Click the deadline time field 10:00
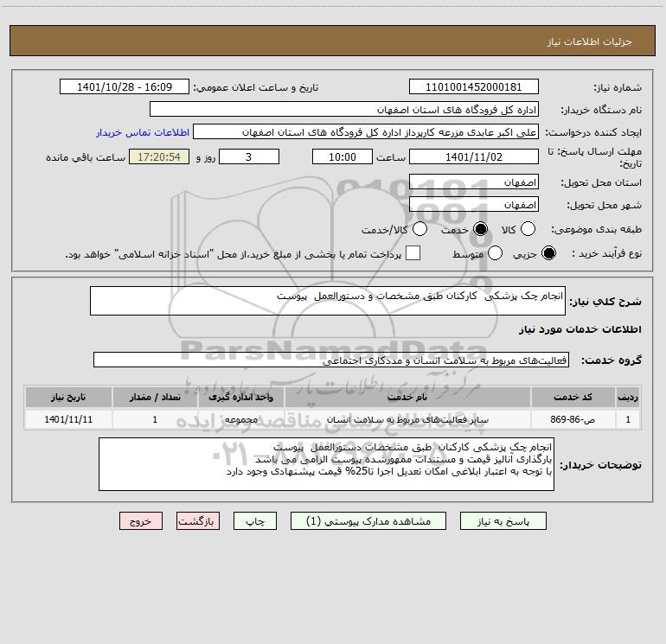The image size is (666, 644). click(x=343, y=156)
